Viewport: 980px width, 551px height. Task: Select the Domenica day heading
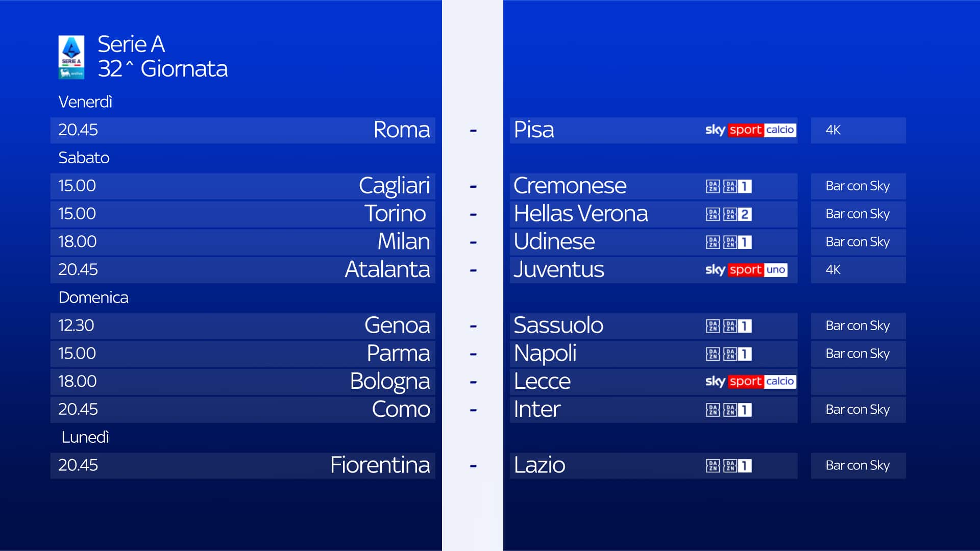coord(93,297)
